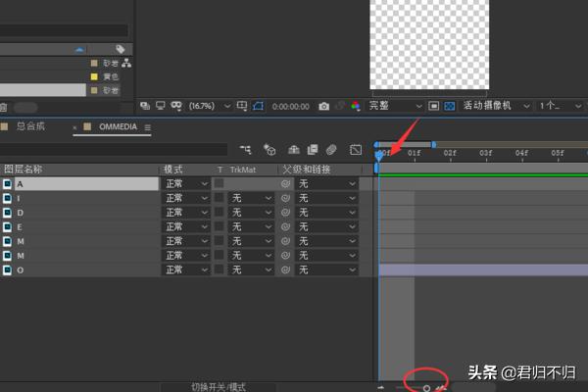Switch to the OMMEDIA tab
588x392 pixels.
pos(119,126)
